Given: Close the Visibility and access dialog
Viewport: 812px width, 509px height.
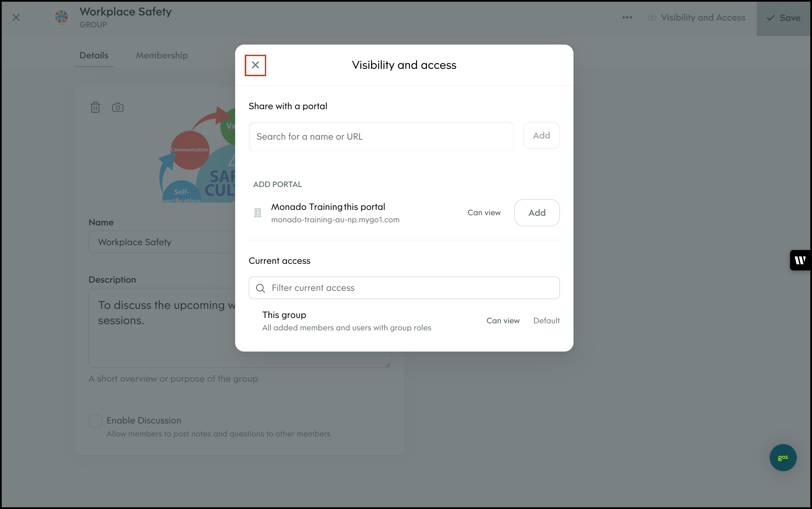Looking at the screenshot, I should (255, 65).
